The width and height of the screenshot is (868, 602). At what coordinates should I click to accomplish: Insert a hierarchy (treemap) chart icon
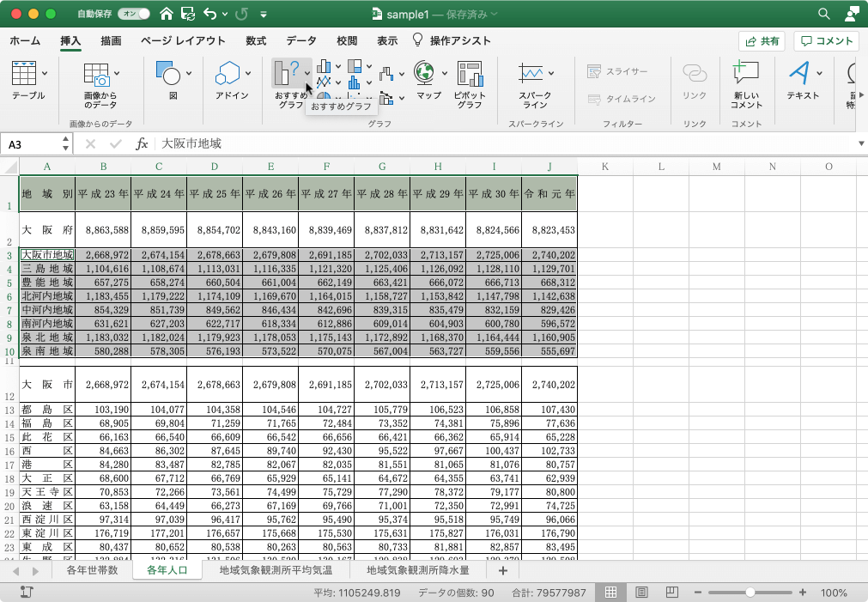[355, 66]
